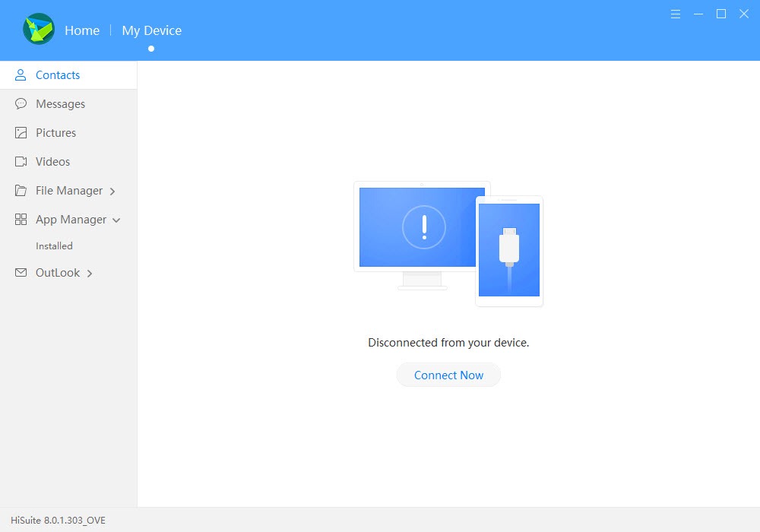The width and height of the screenshot is (760, 532).
Task: Open Installed apps under App Manager
Action: (x=54, y=246)
